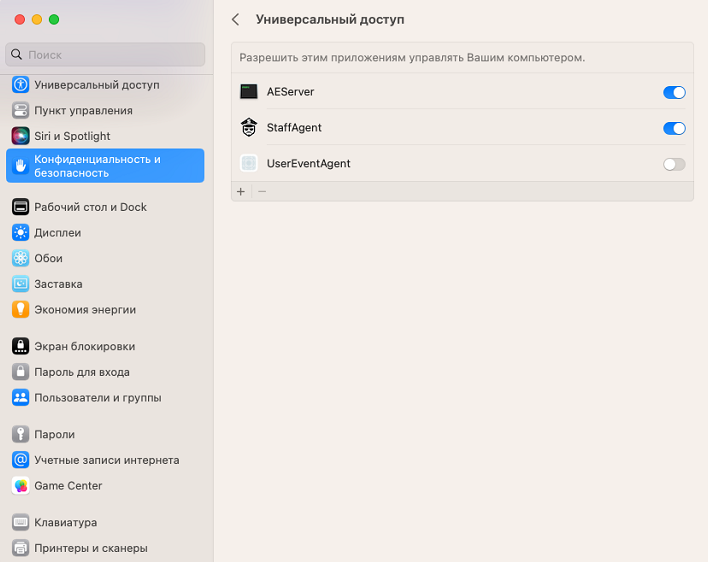Enable the UserEventAgent toggle
The height and width of the screenshot is (562, 708).
674,164
